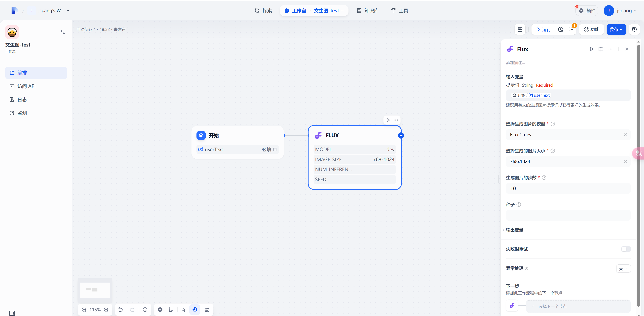Viewport: 644px width, 316px height.
Task: Open run history clock icon next to 运行
Action: (560, 30)
